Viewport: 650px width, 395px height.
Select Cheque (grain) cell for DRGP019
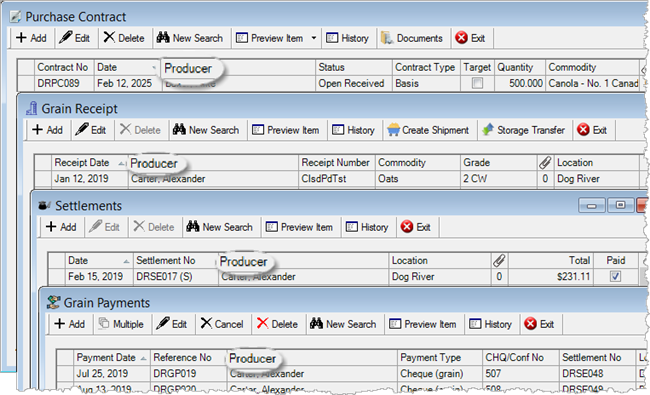point(439,373)
